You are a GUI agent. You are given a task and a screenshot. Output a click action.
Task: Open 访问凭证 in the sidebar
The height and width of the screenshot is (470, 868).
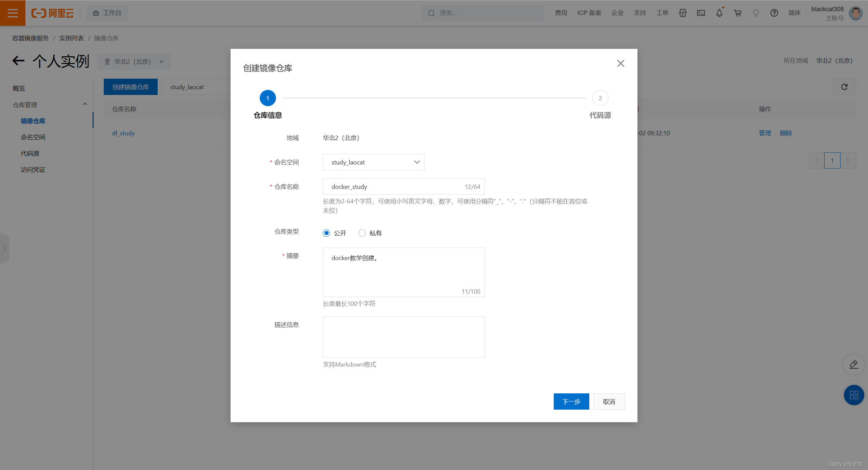click(x=33, y=170)
